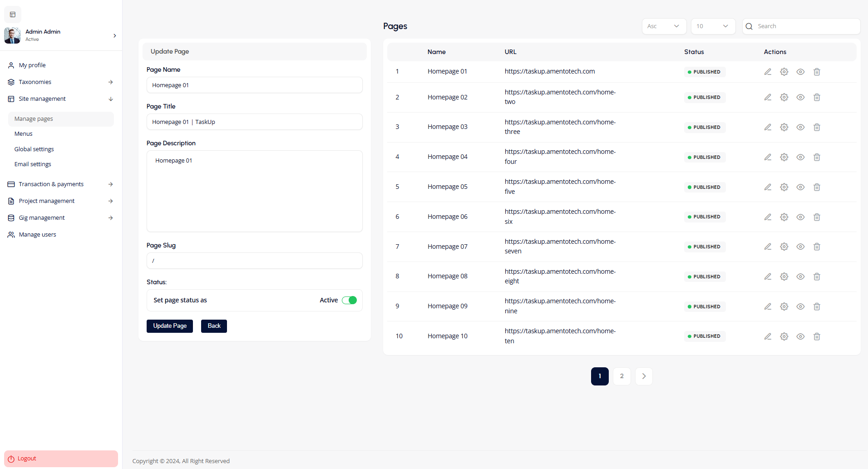
Task: Click trash icon for Homepage 01
Action: pyautogui.click(x=817, y=72)
